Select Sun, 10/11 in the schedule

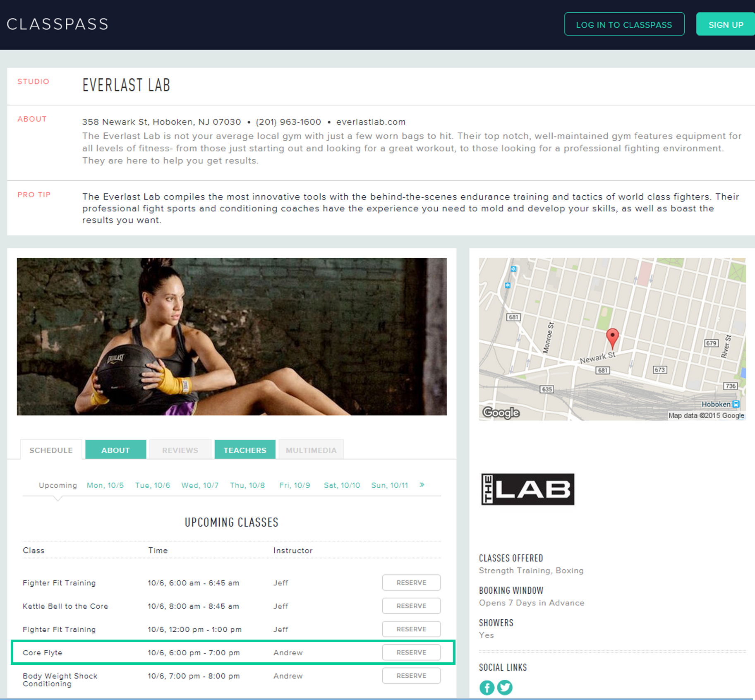coord(390,485)
